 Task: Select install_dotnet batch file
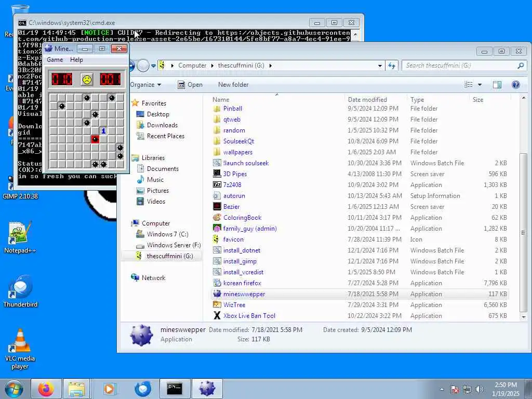tap(242, 250)
